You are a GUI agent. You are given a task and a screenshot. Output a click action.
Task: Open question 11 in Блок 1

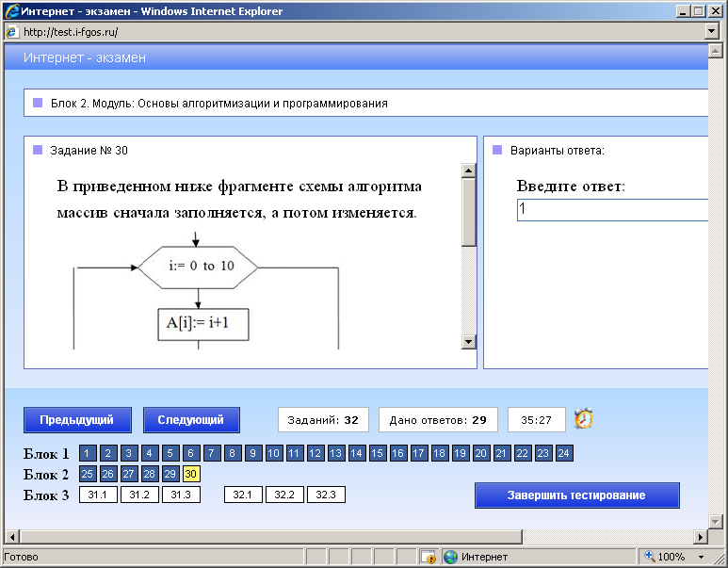pos(295,453)
